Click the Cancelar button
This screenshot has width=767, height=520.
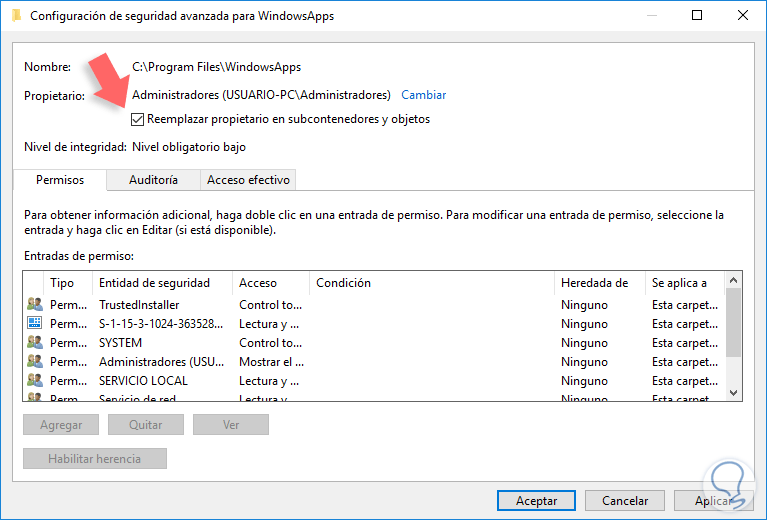pos(625,500)
